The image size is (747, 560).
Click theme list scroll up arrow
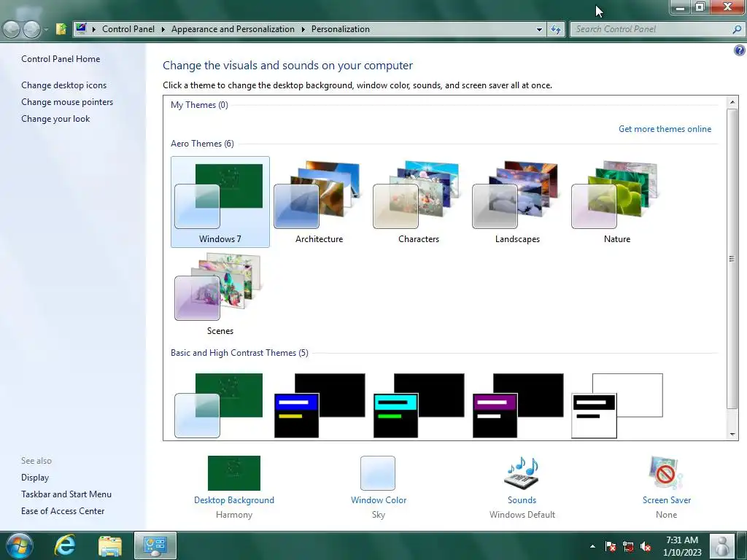(x=732, y=102)
